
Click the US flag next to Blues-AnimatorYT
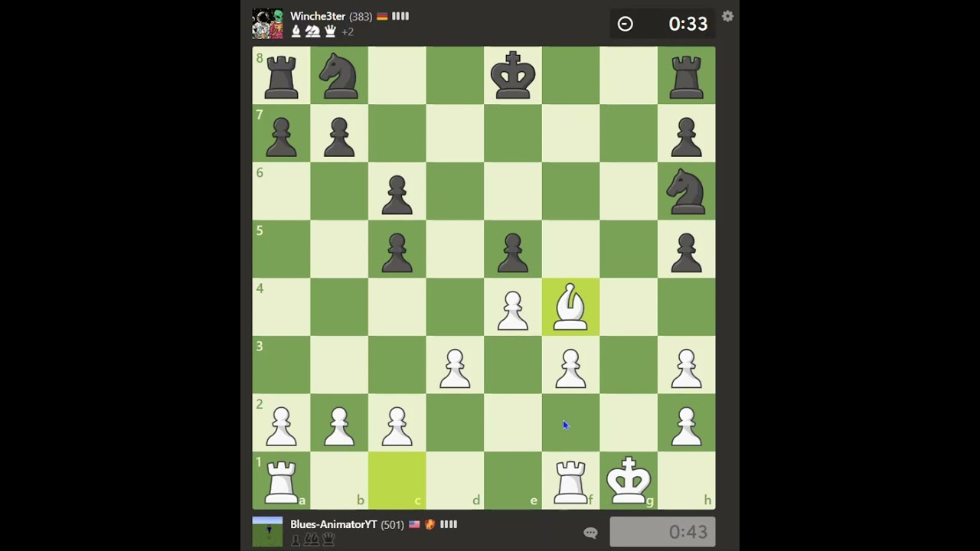pos(414,524)
